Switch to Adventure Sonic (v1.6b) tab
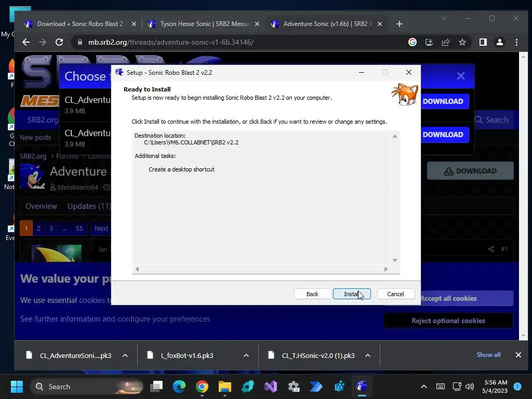The height and width of the screenshot is (399, 532). tap(326, 24)
